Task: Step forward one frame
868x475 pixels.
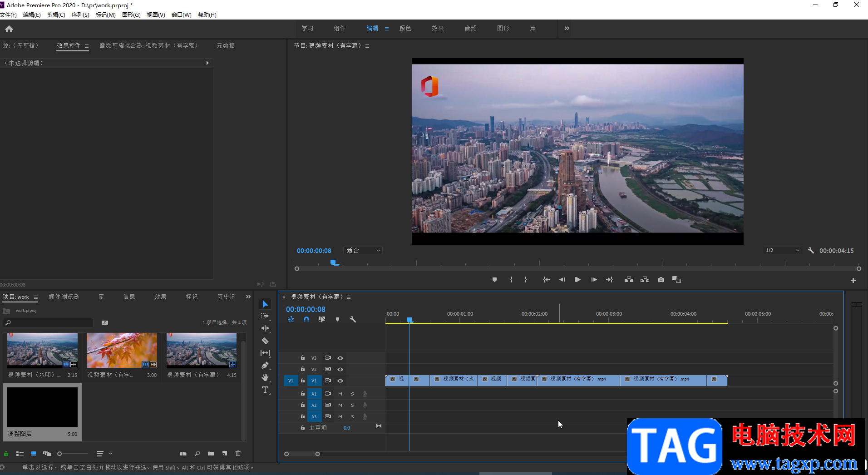Action: [594, 280]
